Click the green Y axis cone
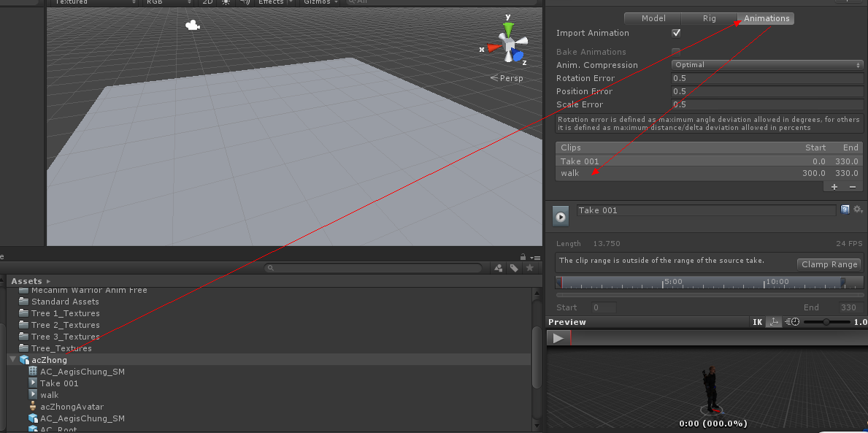The image size is (868, 433). coord(508,29)
